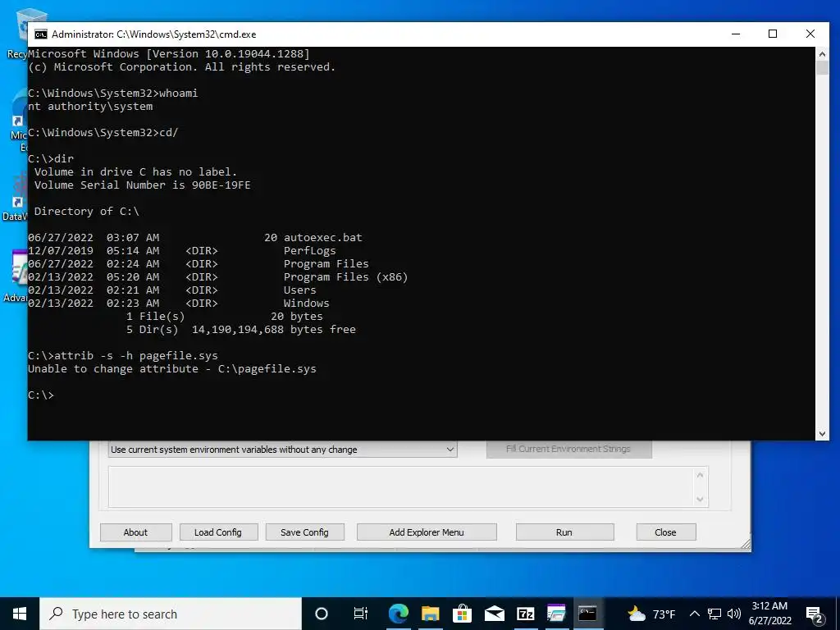Viewport: 840px width, 630px height.
Task: Launch Microsoft Edge from the taskbar
Action: pyautogui.click(x=398, y=614)
